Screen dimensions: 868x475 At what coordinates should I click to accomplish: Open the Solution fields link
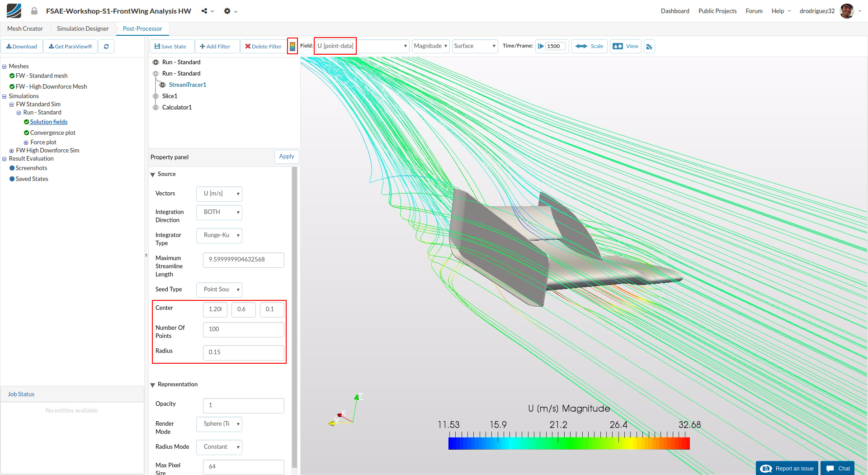(49, 122)
